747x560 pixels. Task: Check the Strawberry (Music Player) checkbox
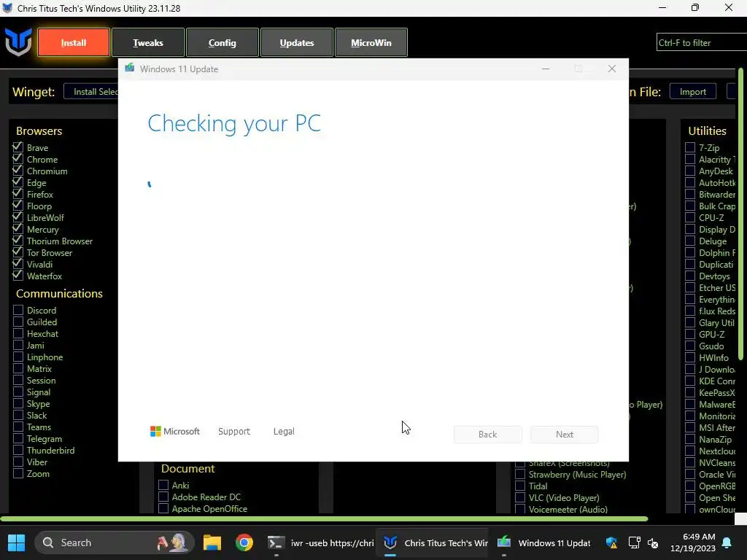click(x=520, y=474)
